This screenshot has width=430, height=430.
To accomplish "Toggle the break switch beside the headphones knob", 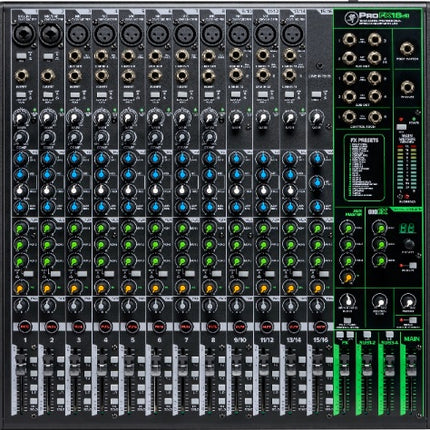I will [x=412, y=321].
